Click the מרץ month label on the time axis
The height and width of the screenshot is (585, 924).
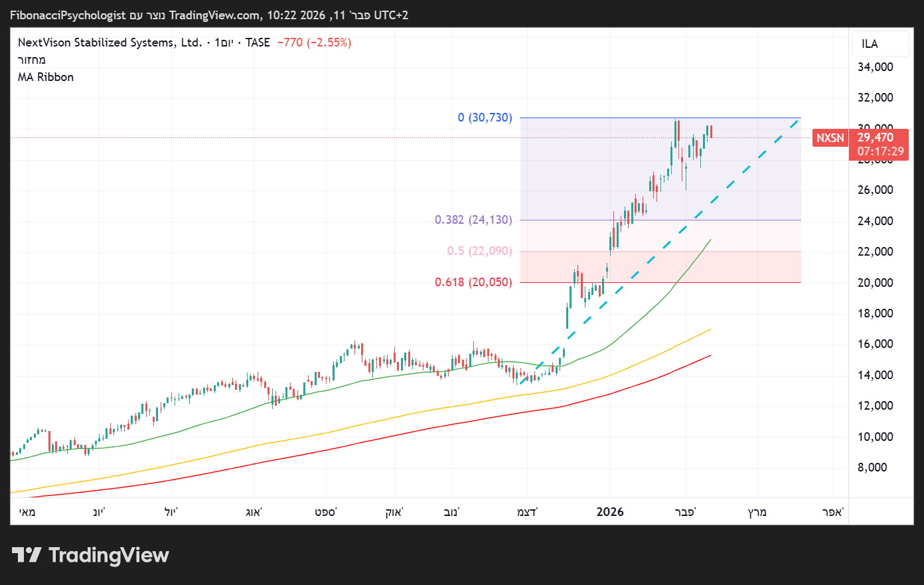757,512
